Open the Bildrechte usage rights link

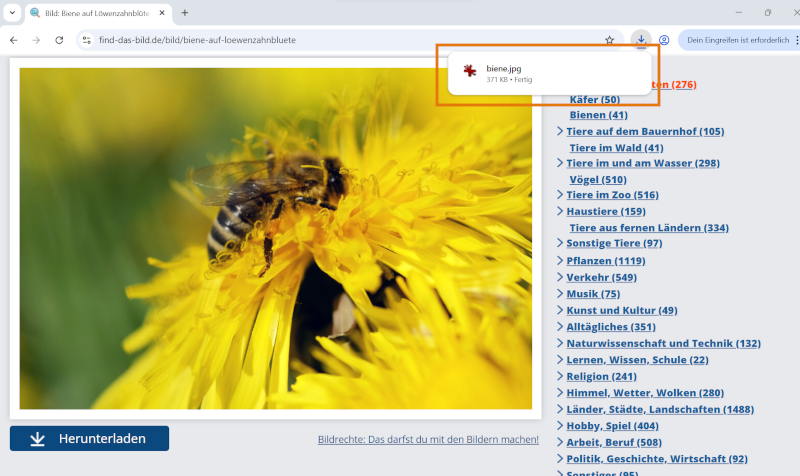[428, 439]
